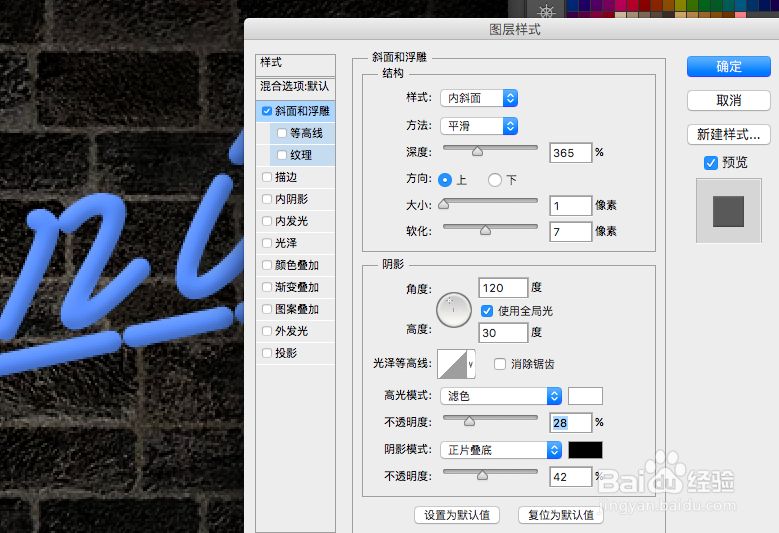779x533 pixels.
Task: Click the 大小 field showing 1
Action: pos(571,206)
